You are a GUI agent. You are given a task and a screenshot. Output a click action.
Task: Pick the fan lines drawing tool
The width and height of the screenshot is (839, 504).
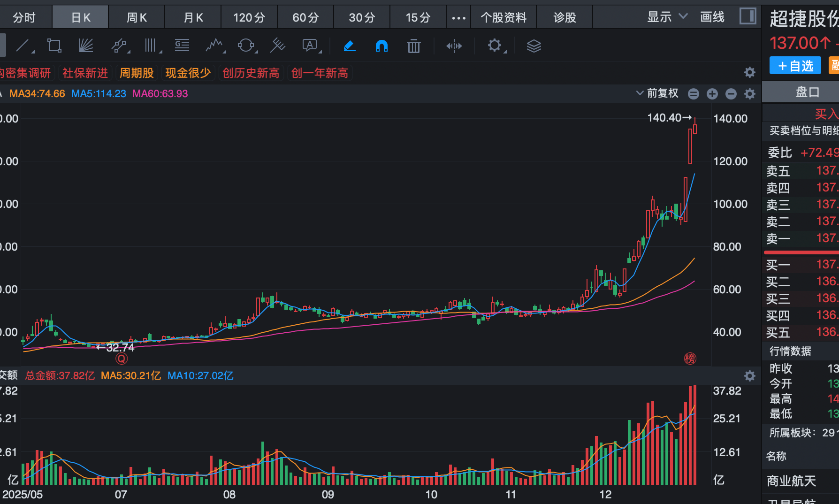(x=86, y=46)
